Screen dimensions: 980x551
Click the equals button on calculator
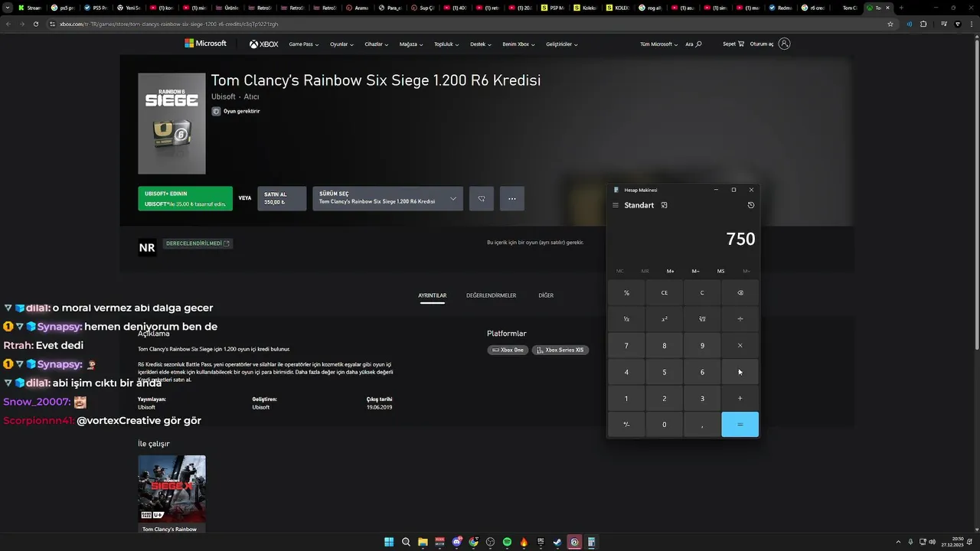(740, 425)
